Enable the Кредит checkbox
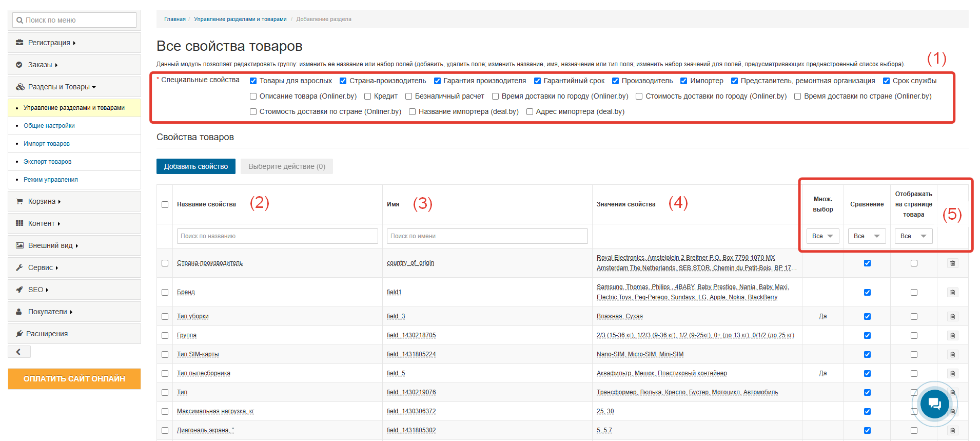 [x=367, y=97]
